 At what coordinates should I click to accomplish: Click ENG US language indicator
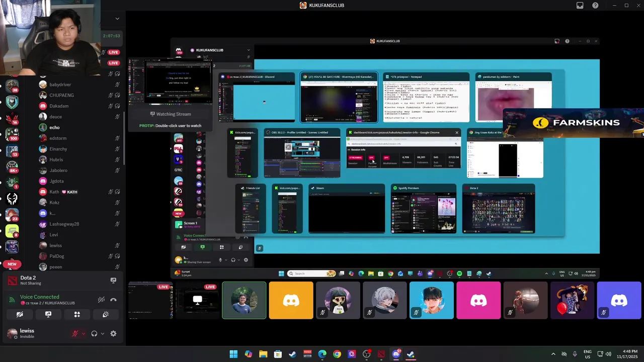[x=587, y=354]
